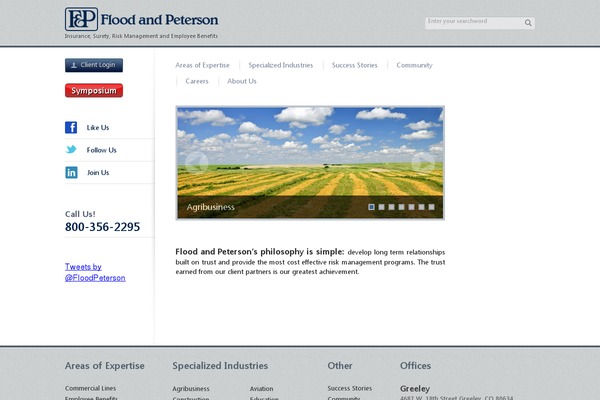The height and width of the screenshot is (400, 600).
Task: Select the fifth slideshow indicator dot
Action: pyautogui.click(x=411, y=207)
